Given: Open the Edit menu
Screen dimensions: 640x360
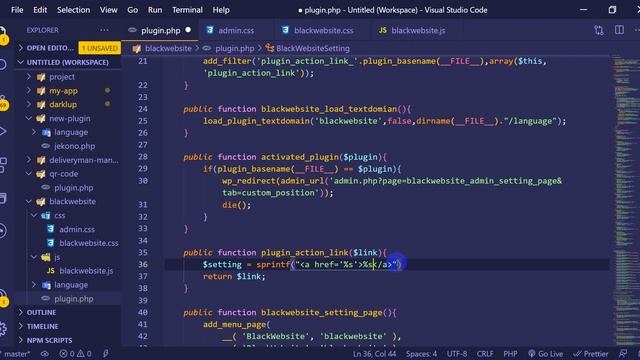Looking at the screenshot, I should click(40, 10).
